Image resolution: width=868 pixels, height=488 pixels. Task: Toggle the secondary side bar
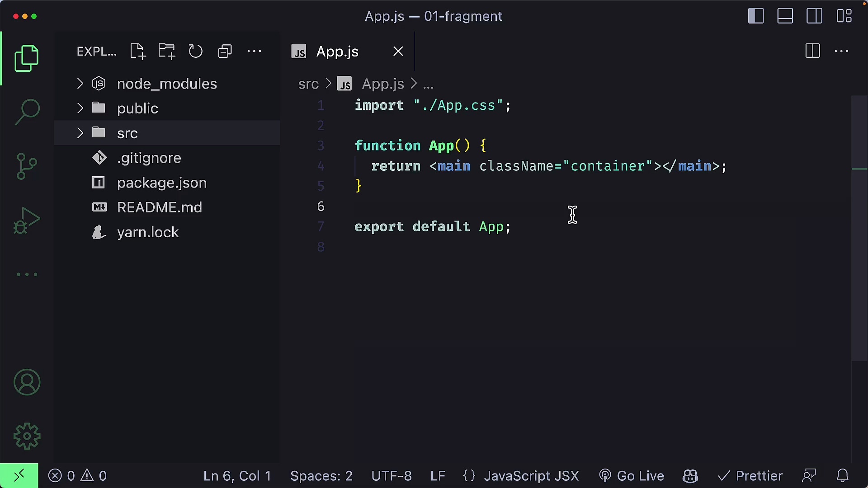coord(815,16)
